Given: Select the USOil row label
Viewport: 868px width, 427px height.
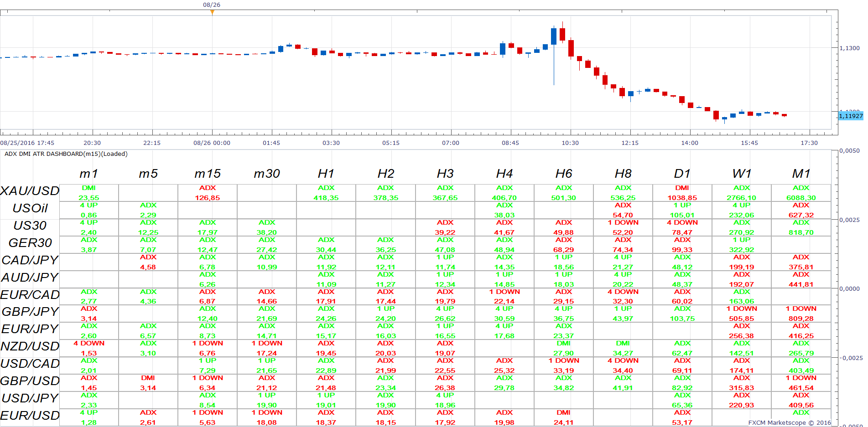Looking at the screenshot, I should tap(30, 208).
